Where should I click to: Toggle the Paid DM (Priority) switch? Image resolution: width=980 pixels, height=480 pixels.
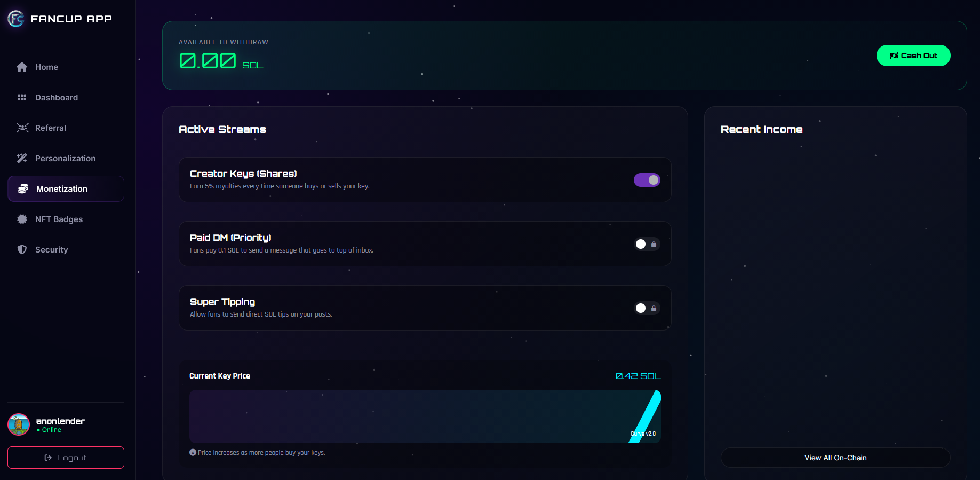(x=647, y=244)
